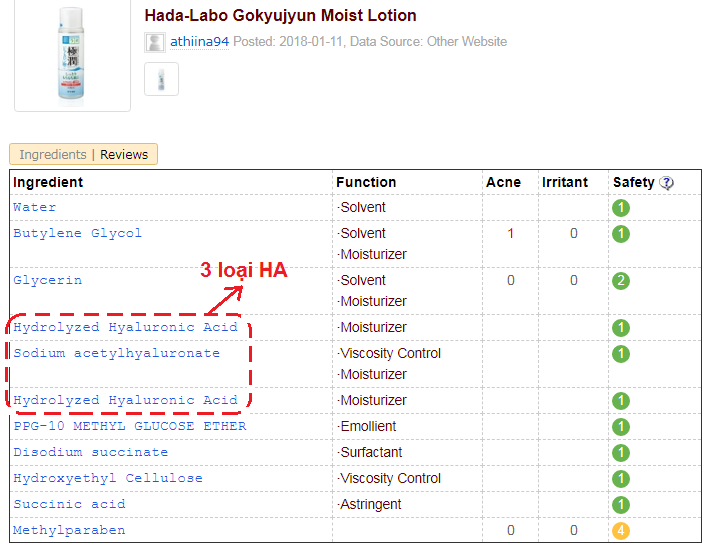Click the athiina94 user avatar icon
The width and height of the screenshot is (715, 555).
pyautogui.click(x=155, y=42)
